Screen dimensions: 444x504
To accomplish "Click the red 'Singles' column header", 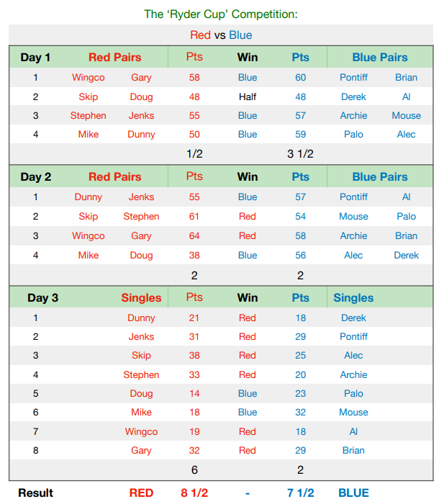I will pos(141,297).
